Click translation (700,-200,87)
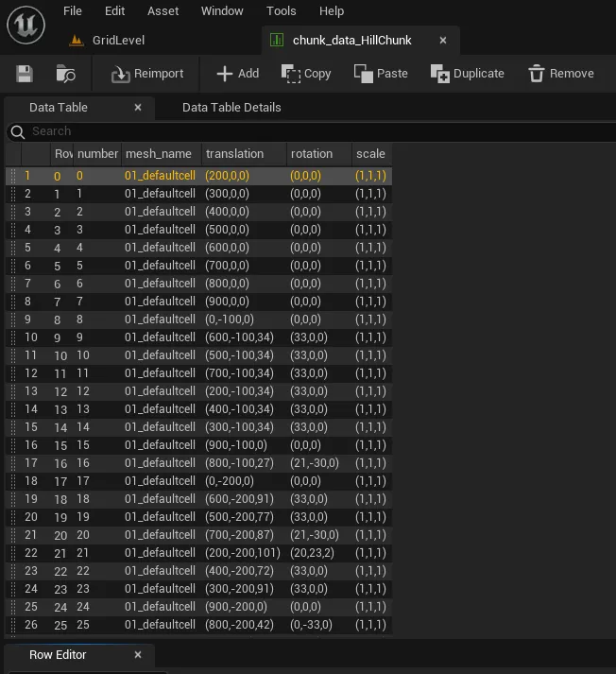Image resolution: width=616 pixels, height=674 pixels. click(x=239, y=535)
